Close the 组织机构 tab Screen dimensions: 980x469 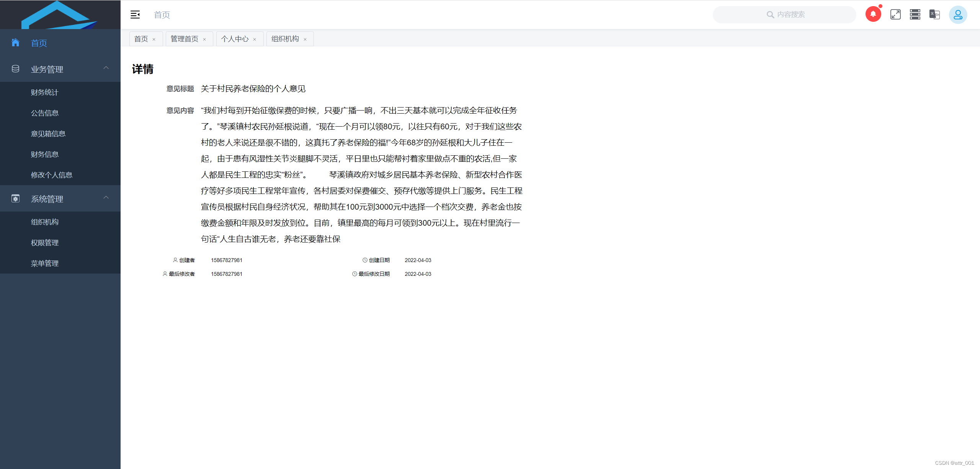click(305, 39)
